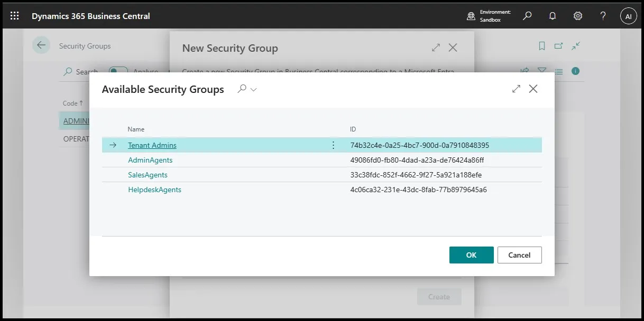Expand the New Security Group dialog
644x321 pixels.
436,48
